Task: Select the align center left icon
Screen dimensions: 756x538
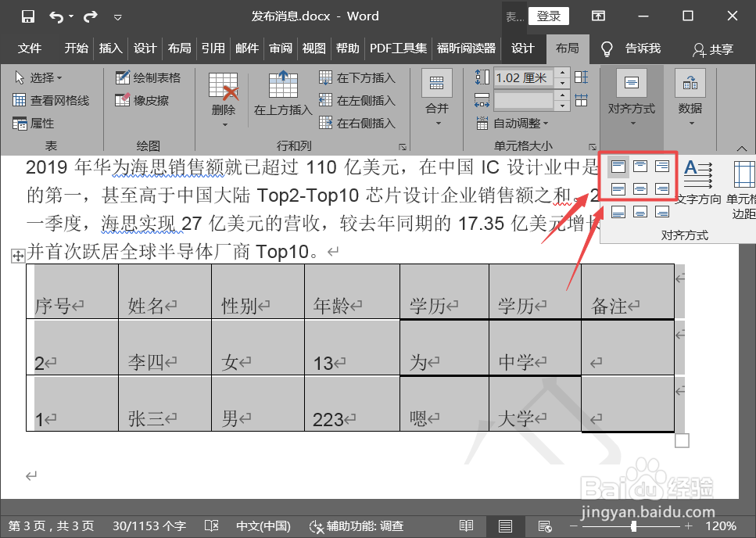Action: 618,189
